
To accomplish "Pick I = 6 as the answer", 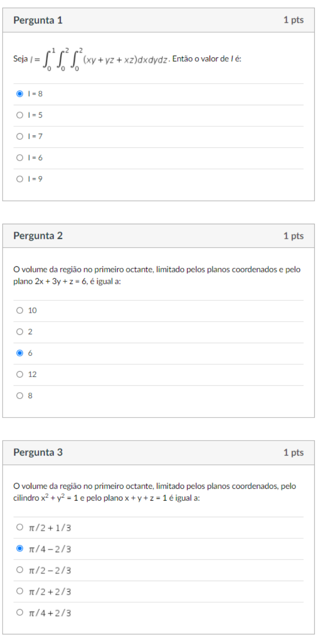I will point(19,158).
